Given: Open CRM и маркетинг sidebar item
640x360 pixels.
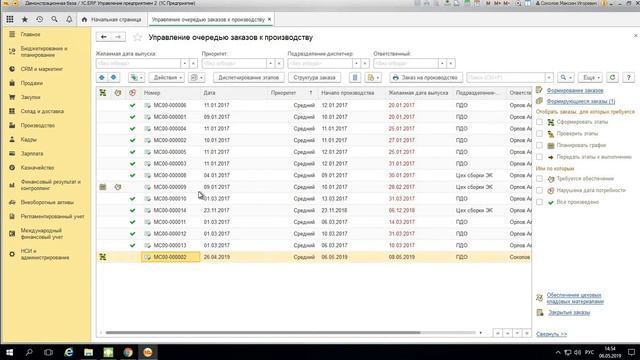Looking at the screenshot, I should (x=42, y=69).
